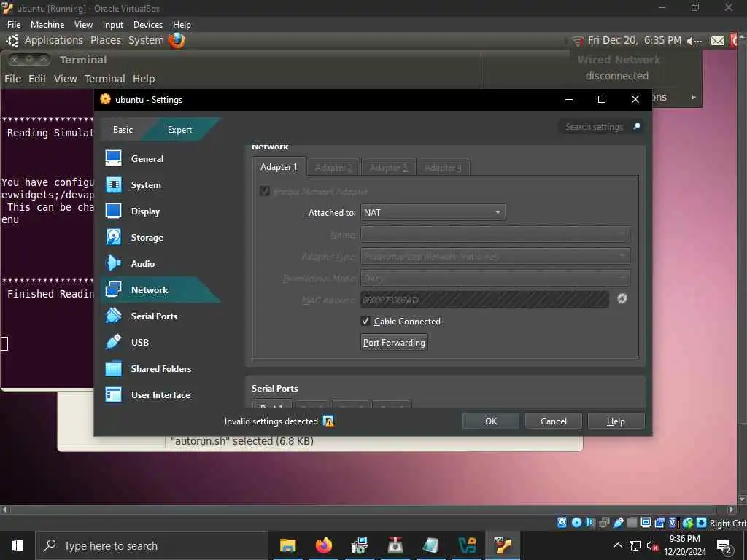
Task: Open the network Name dropdown
Action: coord(495,234)
